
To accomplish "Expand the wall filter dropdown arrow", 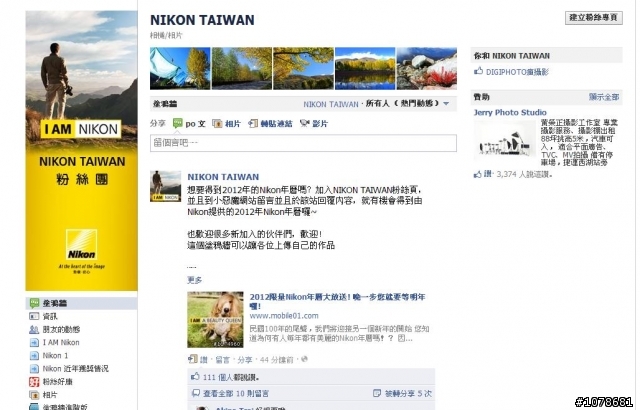I will pyautogui.click(x=446, y=104).
